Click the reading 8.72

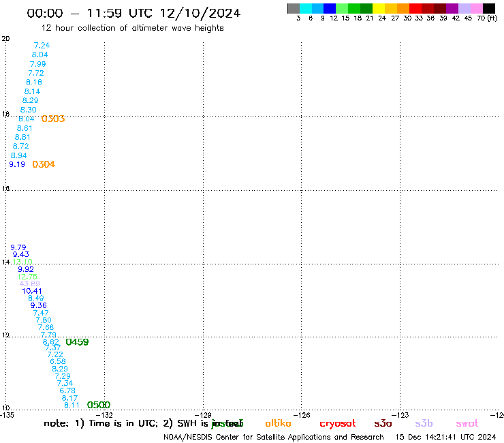[20, 146]
